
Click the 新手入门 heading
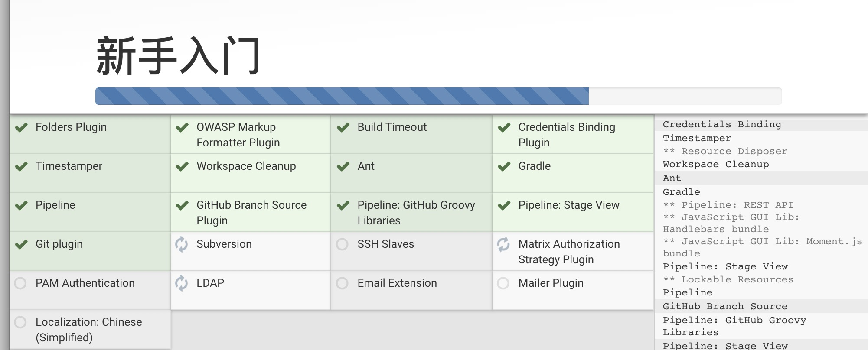pyautogui.click(x=178, y=56)
